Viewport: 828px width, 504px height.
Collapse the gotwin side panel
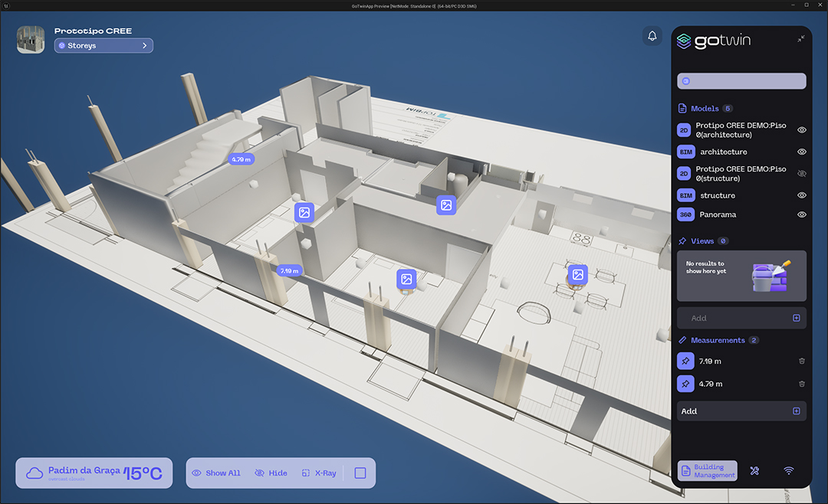tap(800, 39)
